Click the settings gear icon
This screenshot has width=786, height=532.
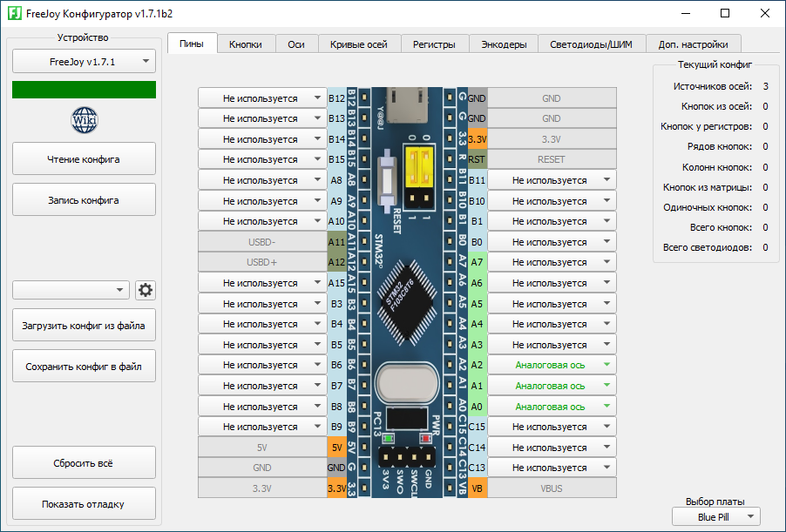click(146, 290)
